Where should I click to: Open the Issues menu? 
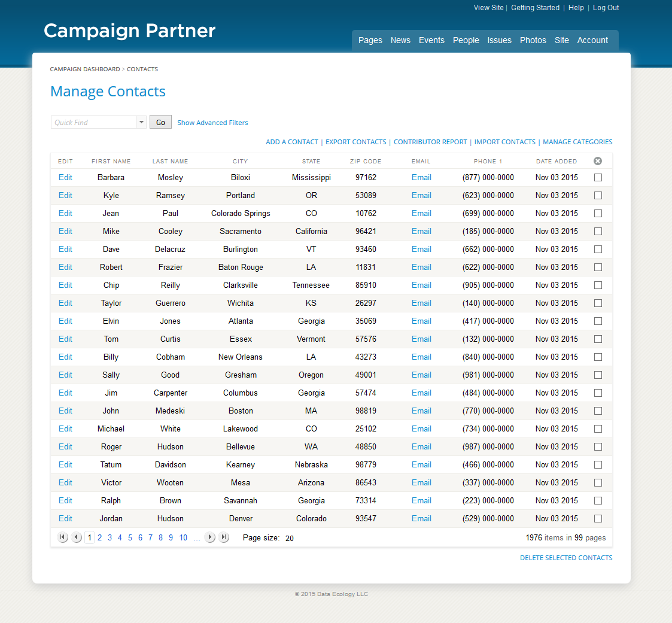[499, 40]
